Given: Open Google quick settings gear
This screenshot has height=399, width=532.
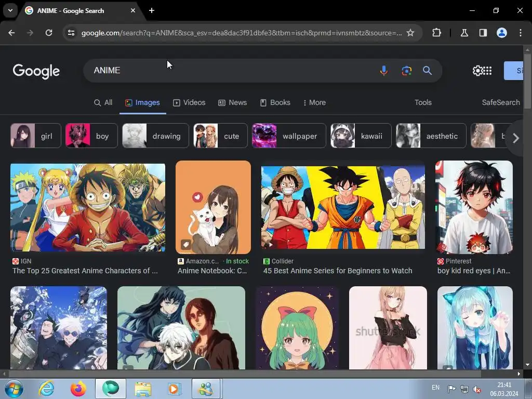Looking at the screenshot, I should 477,71.
